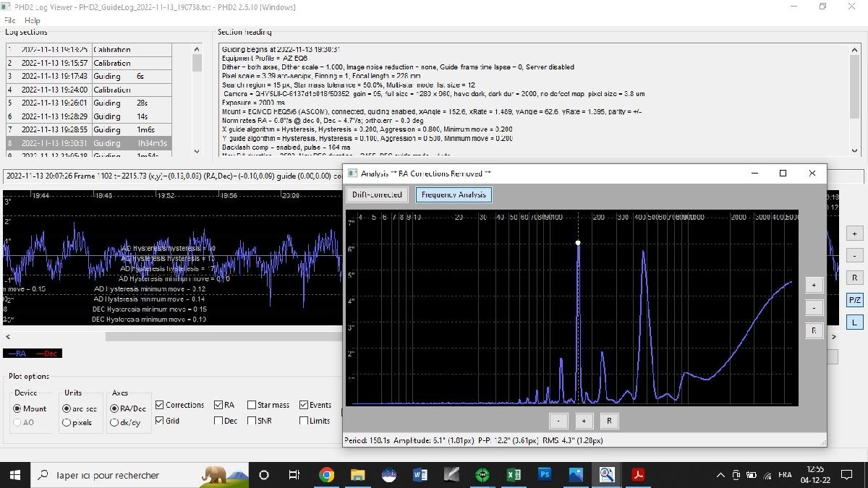Click horizontal zoom-out minus under frequency plot
868x488 pixels.
pos(558,421)
